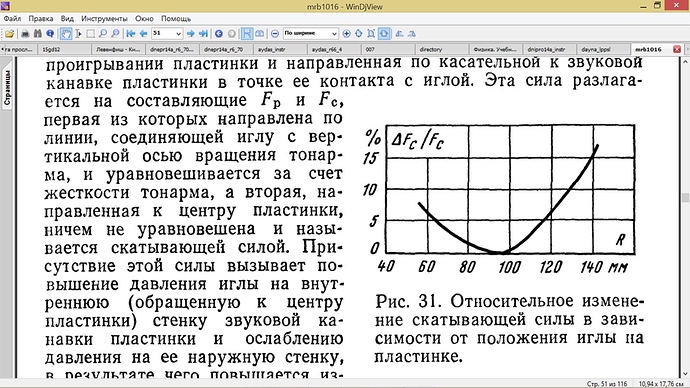Switch to the aydas_r66_4 tab
The width and height of the screenshot is (690, 388).
tap(334, 49)
